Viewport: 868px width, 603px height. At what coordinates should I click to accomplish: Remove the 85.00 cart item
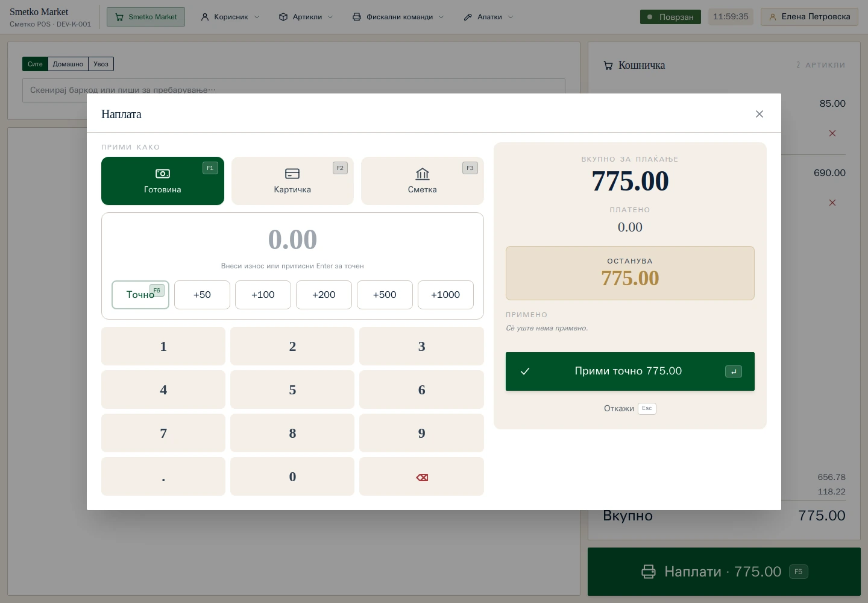click(x=832, y=133)
